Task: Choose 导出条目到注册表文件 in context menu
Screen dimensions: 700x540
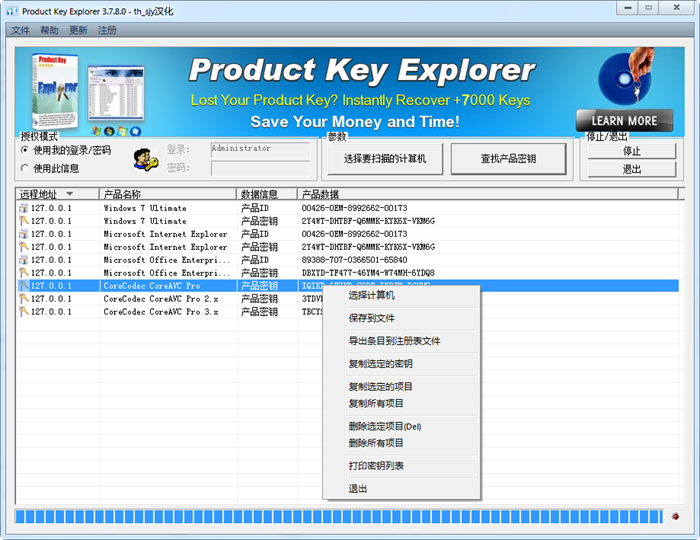Action: pyautogui.click(x=401, y=341)
